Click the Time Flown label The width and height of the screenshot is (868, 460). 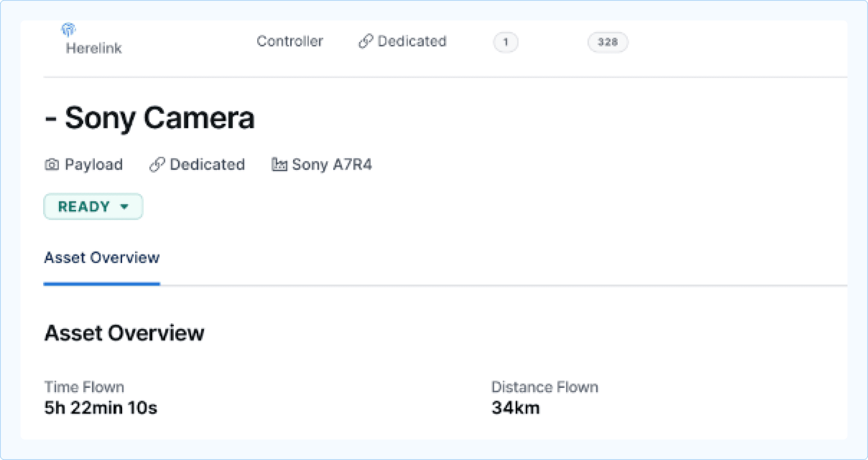84,387
